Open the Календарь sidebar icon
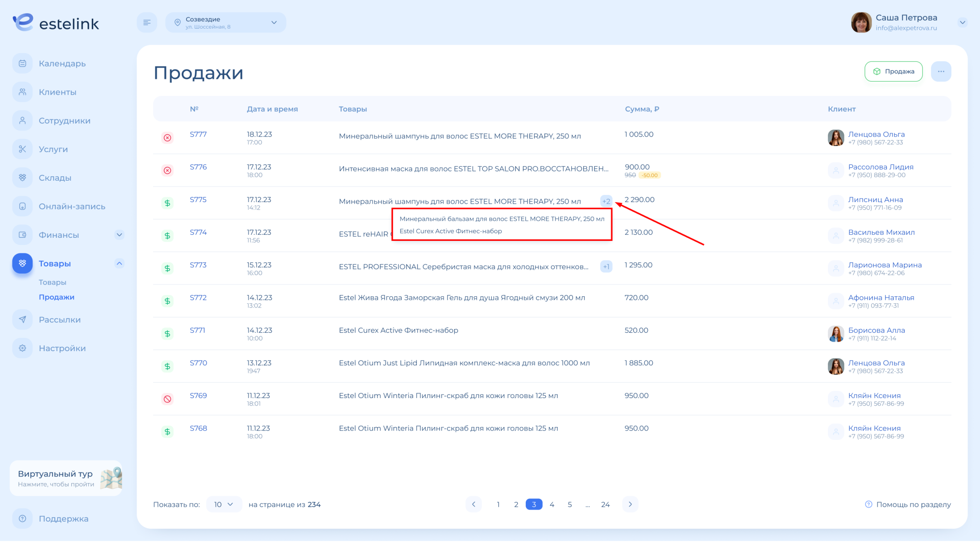This screenshot has width=980, height=543. point(22,63)
